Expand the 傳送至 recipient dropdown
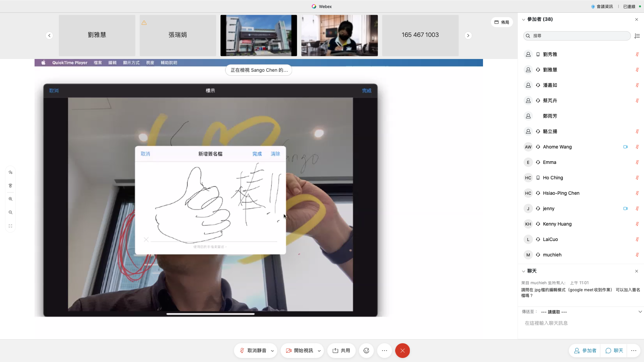This screenshot has height=362, width=644. pos(640,312)
